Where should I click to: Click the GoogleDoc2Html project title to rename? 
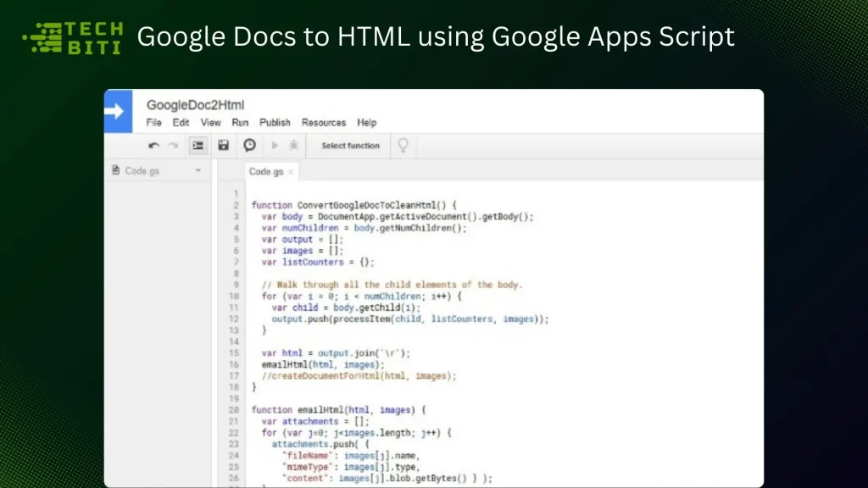click(x=194, y=106)
